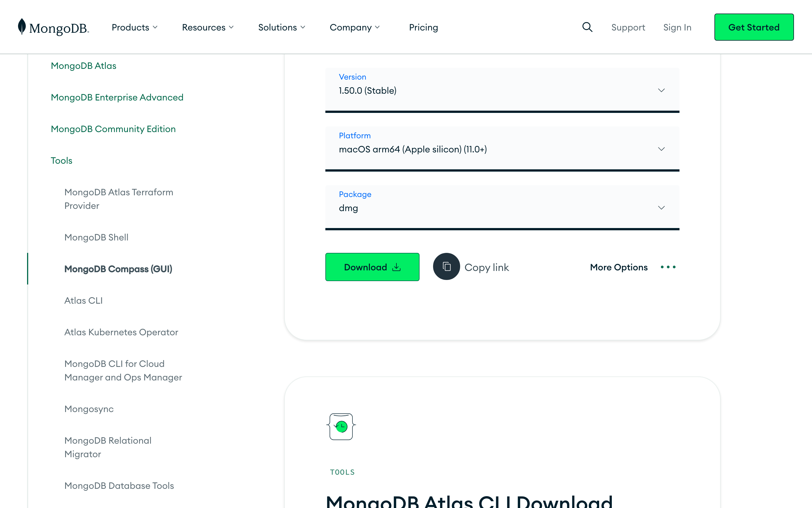Expand the Company menu

(355, 27)
